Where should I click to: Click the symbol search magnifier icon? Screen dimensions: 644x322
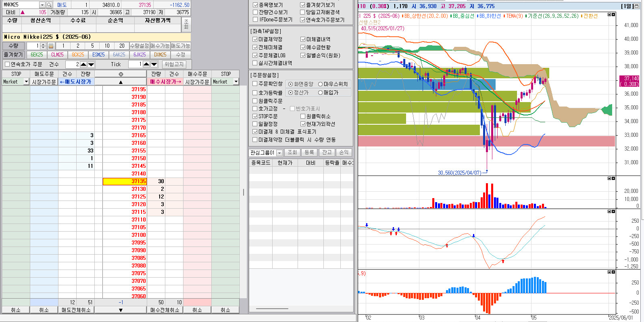(49, 5)
